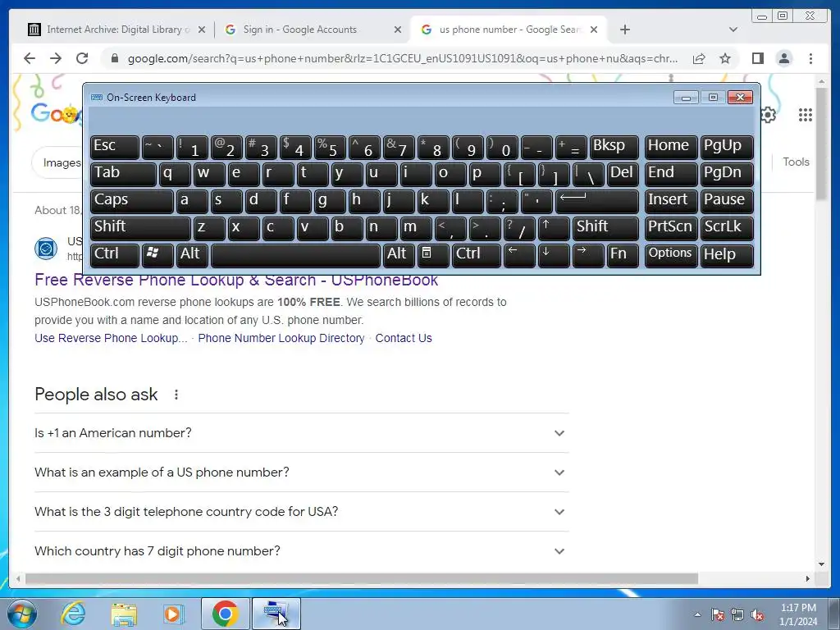Close the Internet Archive tab

pos(202,30)
